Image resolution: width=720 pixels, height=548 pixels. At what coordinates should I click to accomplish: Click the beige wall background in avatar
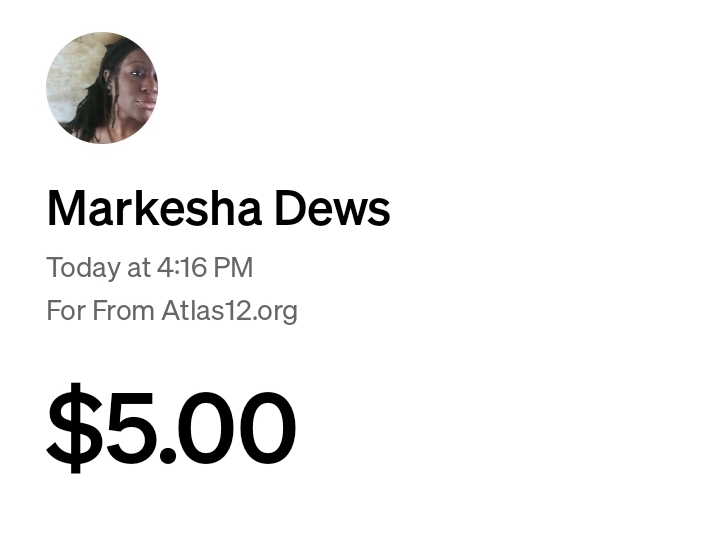click(x=76, y=78)
